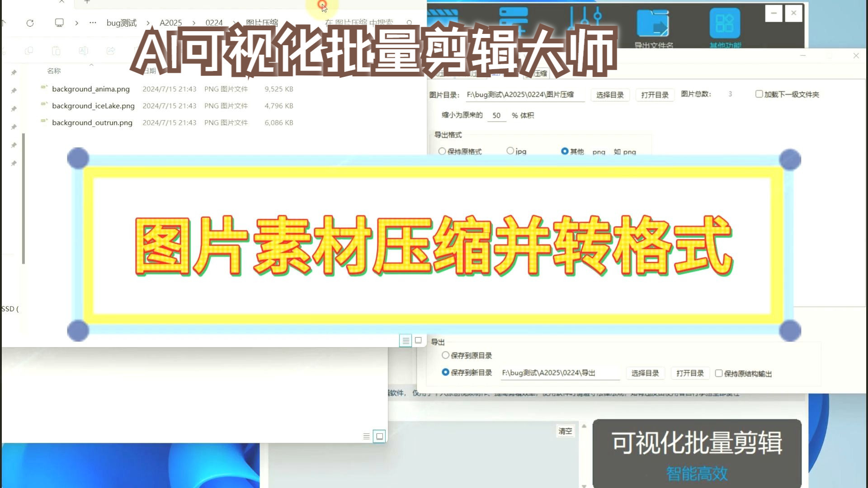Select the 其他 export format option
The height and width of the screenshot is (488, 868).
click(x=565, y=151)
